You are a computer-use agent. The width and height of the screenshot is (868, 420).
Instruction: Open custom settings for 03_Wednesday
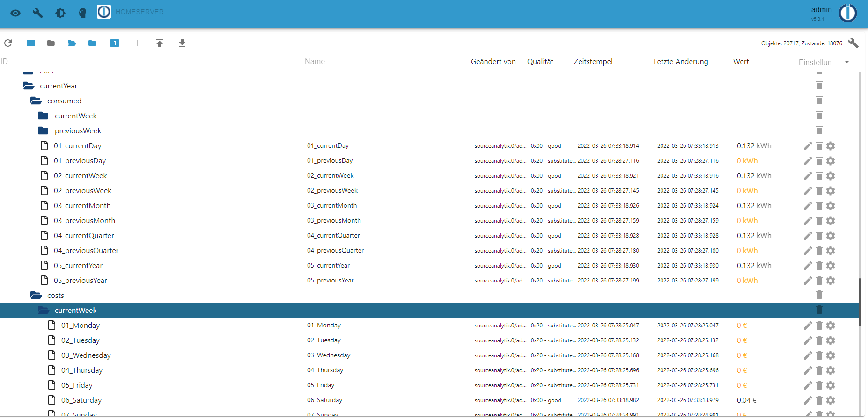tap(831, 355)
